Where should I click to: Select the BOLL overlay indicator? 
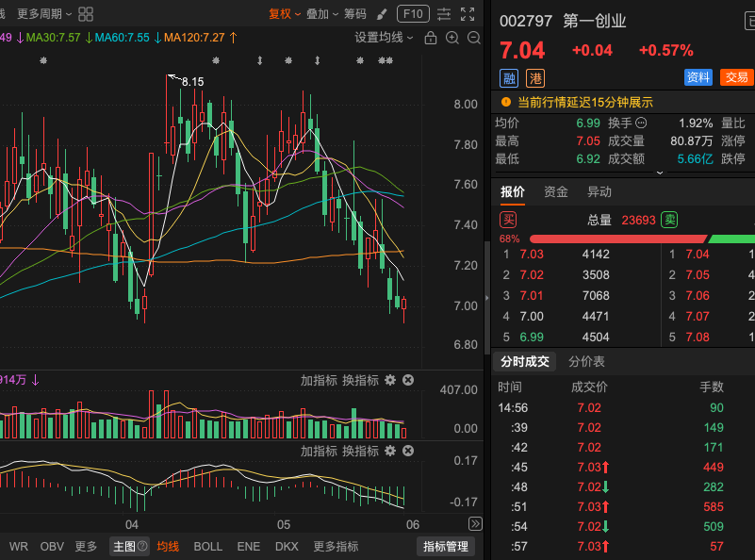coord(208,547)
